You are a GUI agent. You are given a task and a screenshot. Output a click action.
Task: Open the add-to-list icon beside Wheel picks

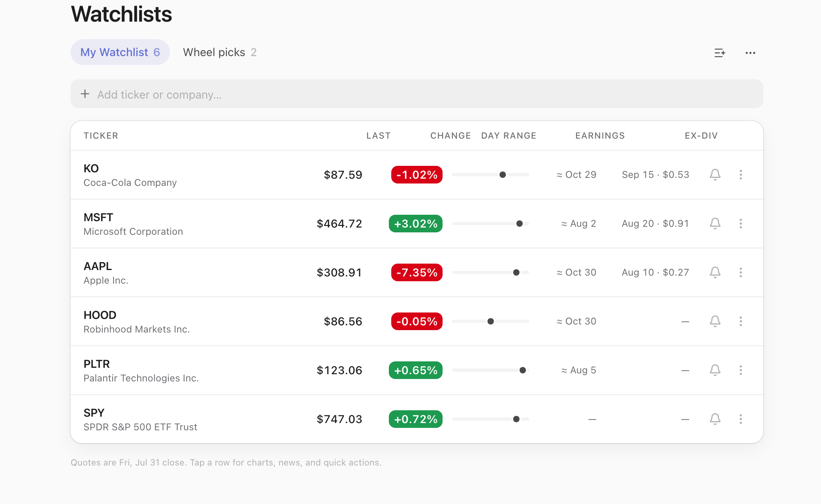pos(720,53)
